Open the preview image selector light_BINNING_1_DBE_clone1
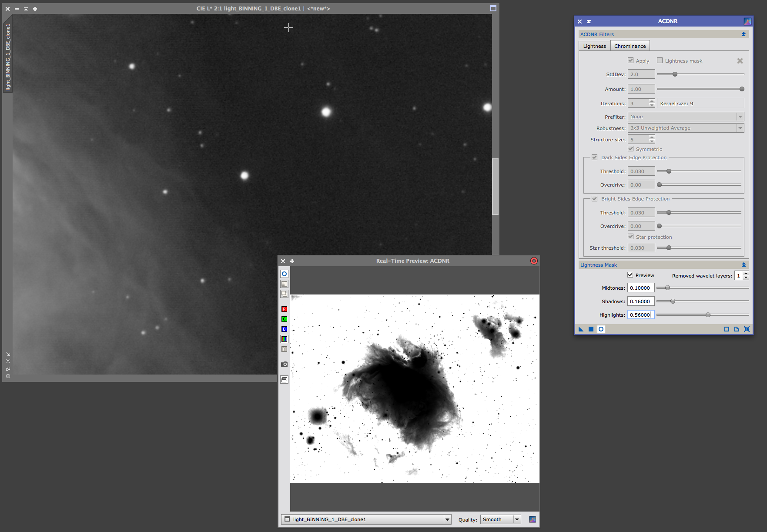 tap(366, 519)
